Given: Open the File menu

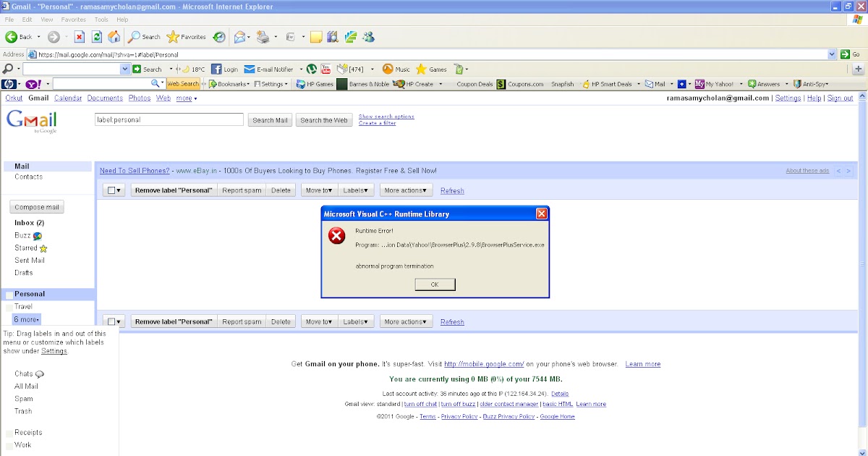Looking at the screenshot, I should (x=9, y=20).
